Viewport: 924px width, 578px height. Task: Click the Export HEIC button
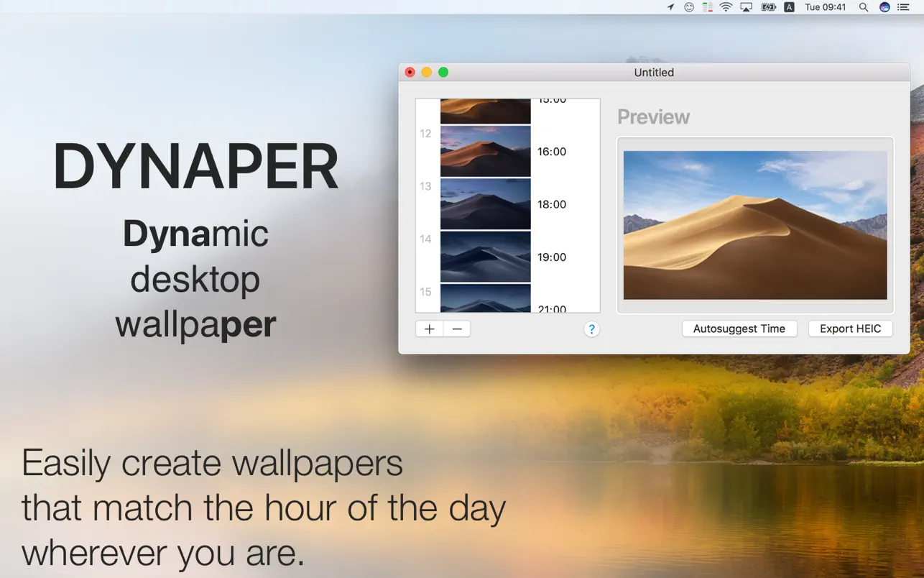850,329
